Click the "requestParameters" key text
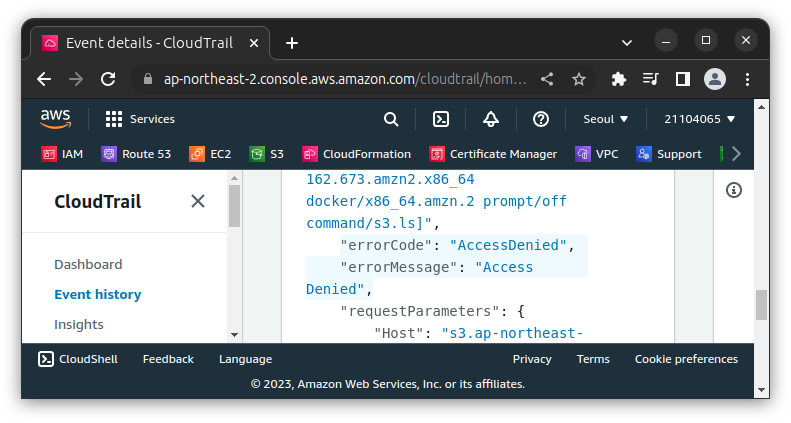Screen dimensions: 791x423 pos(419,311)
